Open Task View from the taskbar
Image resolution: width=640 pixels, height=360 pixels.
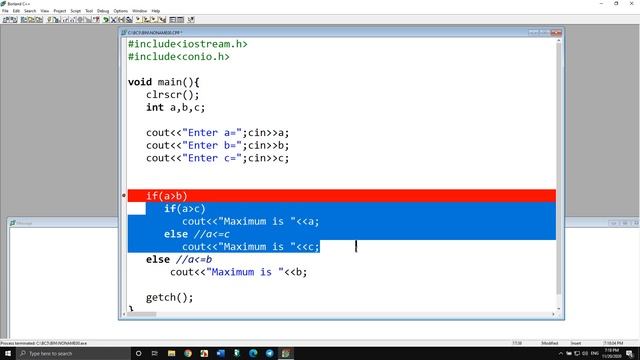point(155,353)
